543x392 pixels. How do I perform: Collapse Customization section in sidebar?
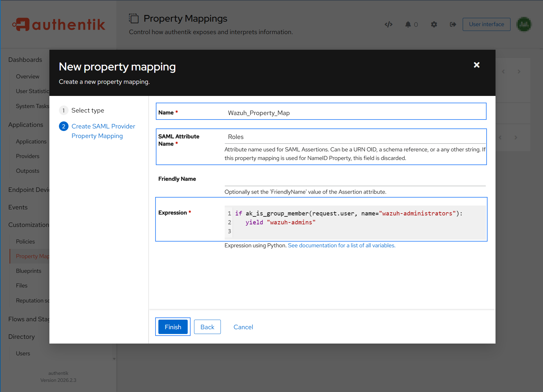point(29,225)
